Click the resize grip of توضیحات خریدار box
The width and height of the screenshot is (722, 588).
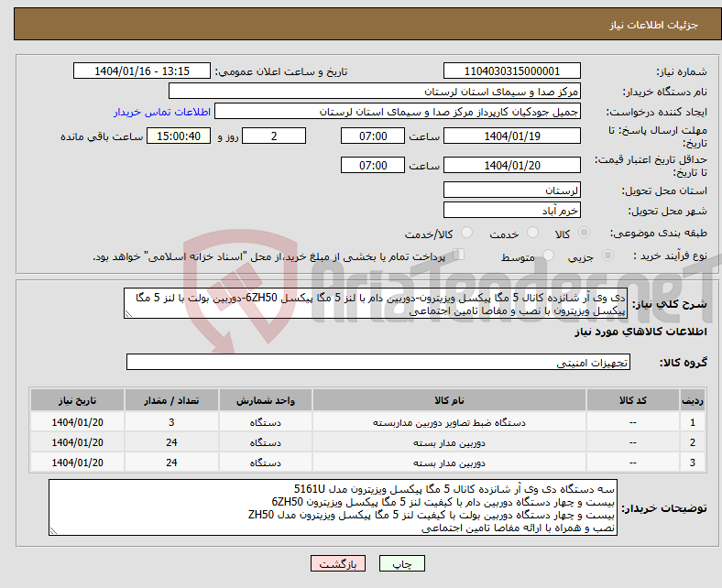pyautogui.click(x=53, y=531)
